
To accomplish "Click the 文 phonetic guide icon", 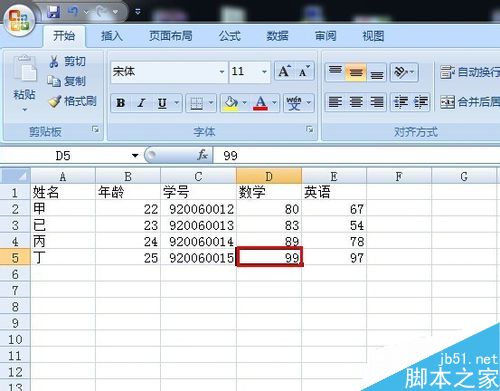I will pos(294,103).
